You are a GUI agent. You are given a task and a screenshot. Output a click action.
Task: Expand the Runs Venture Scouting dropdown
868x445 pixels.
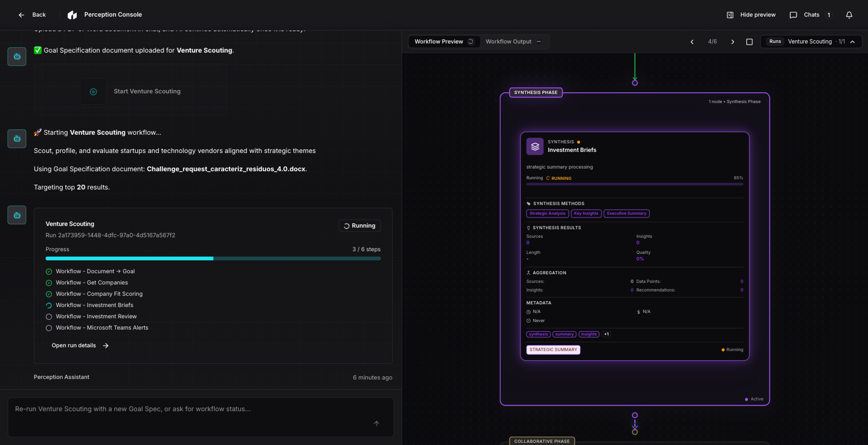click(852, 42)
